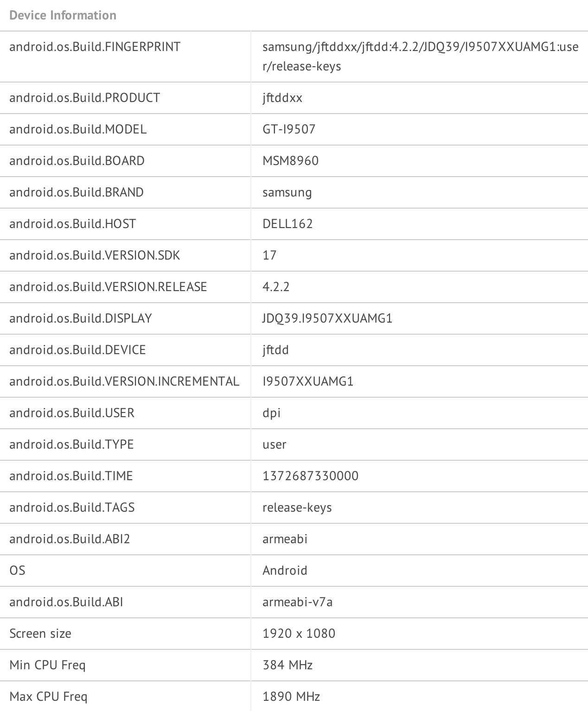Click the android.os.Build.DEVICE label
This screenshot has width=588, height=711.
(x=77, y=350)
